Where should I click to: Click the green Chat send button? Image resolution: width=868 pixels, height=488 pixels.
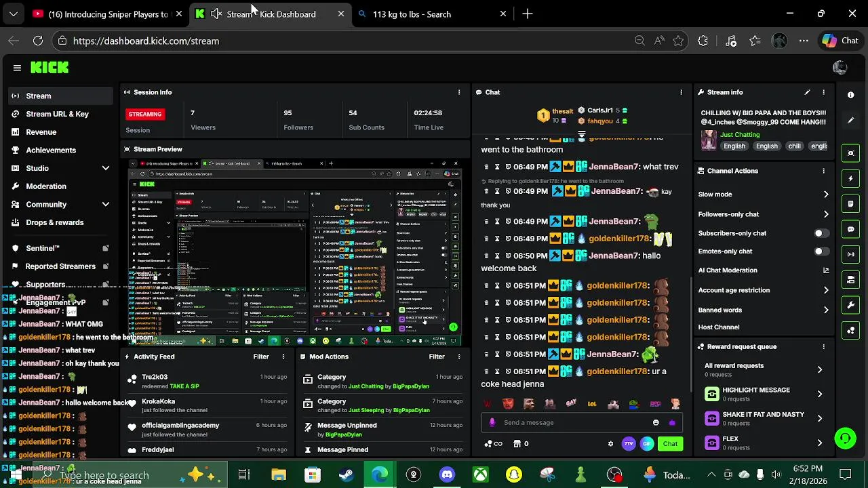point(670,444)
